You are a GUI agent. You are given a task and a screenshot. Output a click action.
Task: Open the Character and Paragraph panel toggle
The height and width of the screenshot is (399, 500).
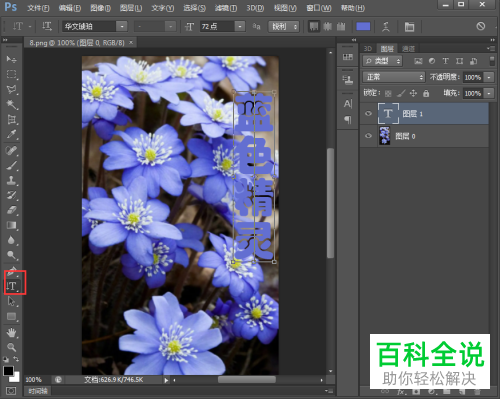tap(409, 27)
